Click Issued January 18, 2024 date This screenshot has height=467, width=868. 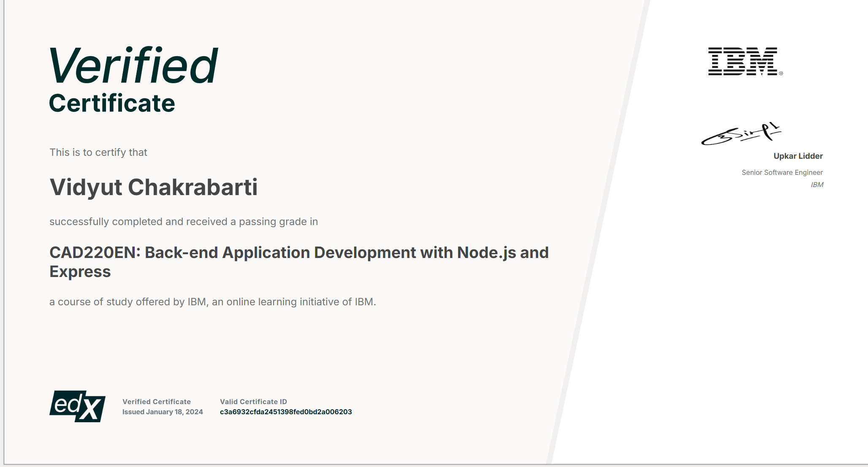click(163, 412)
